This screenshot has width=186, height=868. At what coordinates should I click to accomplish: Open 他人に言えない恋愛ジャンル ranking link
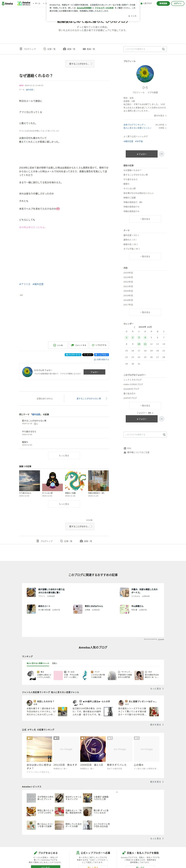pos(137,128)
